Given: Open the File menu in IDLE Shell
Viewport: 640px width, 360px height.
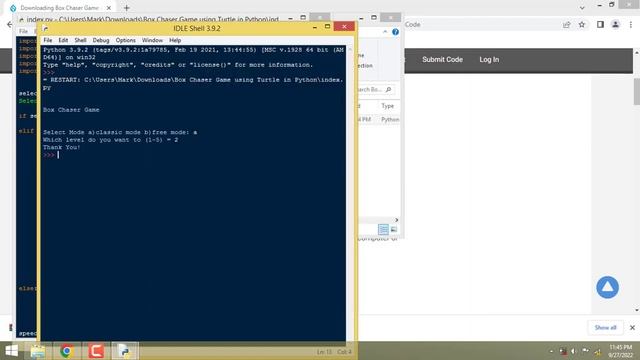Looking at the screenshot, I should point(48,40).
